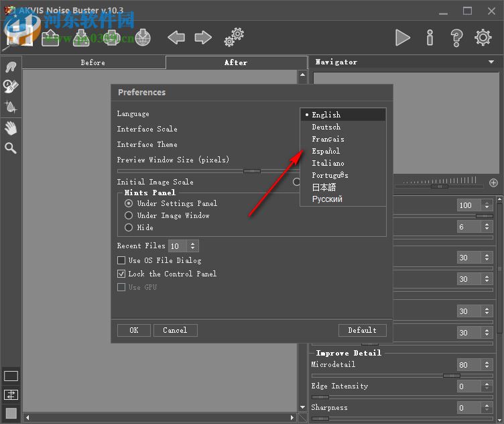Uncheck Lock the Control Panel
The width and height of the screenshot is (504, 424).
[x=121, y=274]
